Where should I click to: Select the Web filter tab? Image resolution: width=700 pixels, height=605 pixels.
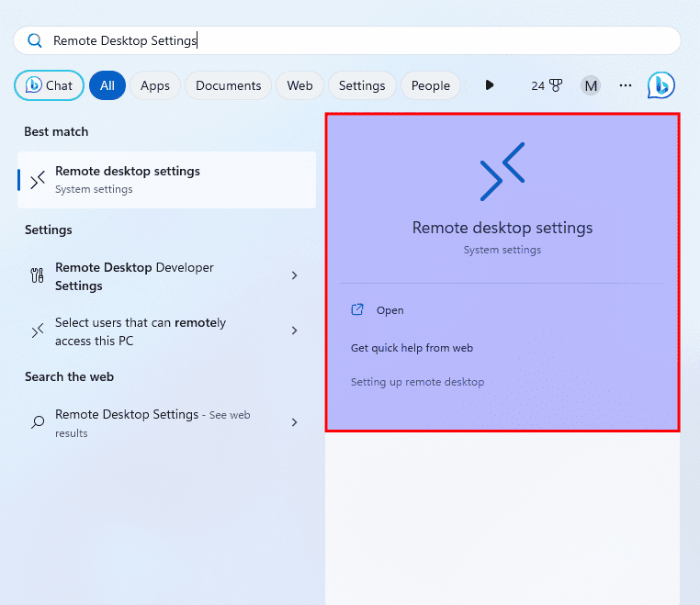click(x=299, y=85)
